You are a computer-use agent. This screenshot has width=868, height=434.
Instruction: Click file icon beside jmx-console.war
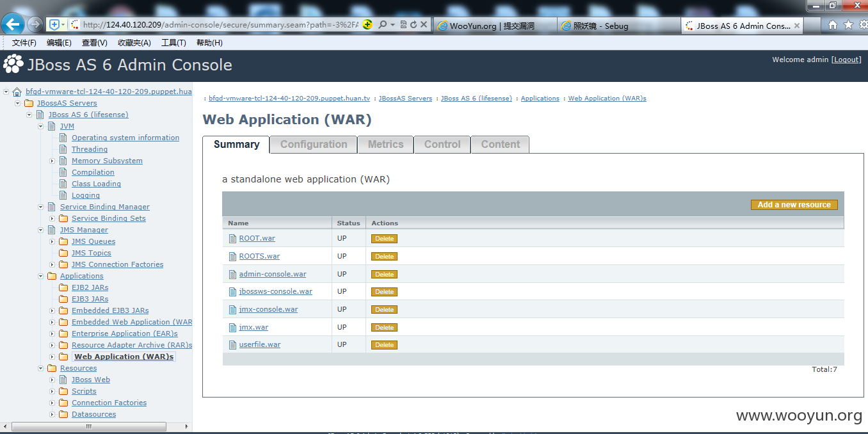pos(233,310)
